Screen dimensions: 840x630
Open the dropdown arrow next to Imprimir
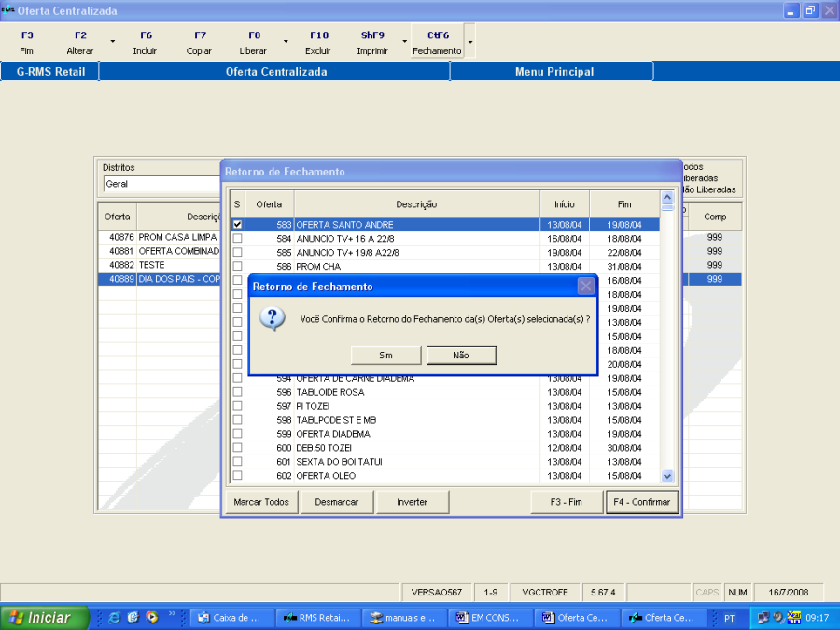[404, 41]
